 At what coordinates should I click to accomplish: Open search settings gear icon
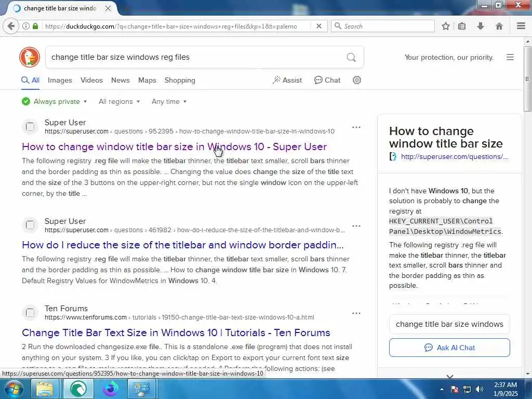[356, 80]
